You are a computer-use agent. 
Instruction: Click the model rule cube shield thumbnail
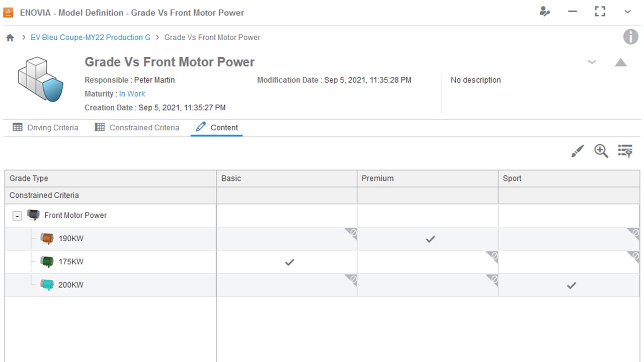(40, 80)
